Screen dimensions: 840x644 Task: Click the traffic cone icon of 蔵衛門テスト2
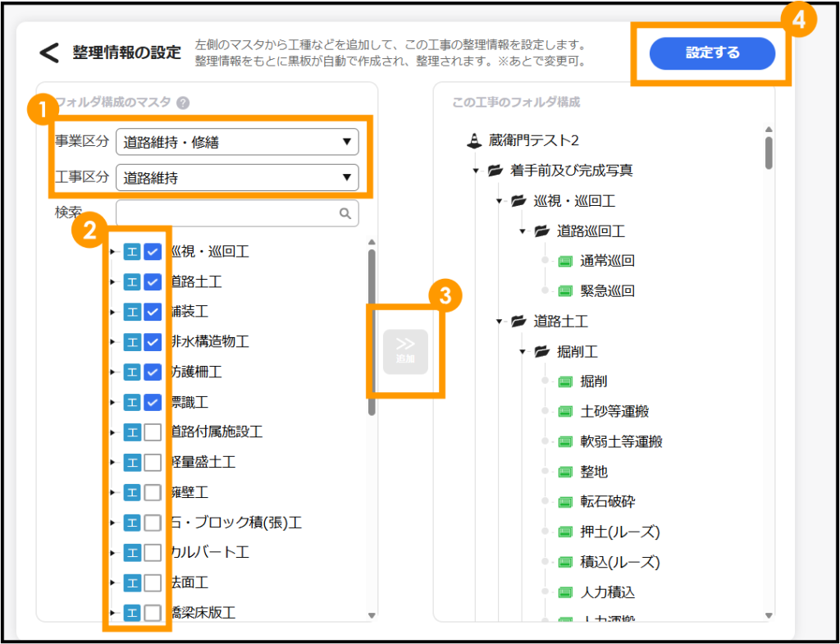pyautogui.click(x=473, y=140)
